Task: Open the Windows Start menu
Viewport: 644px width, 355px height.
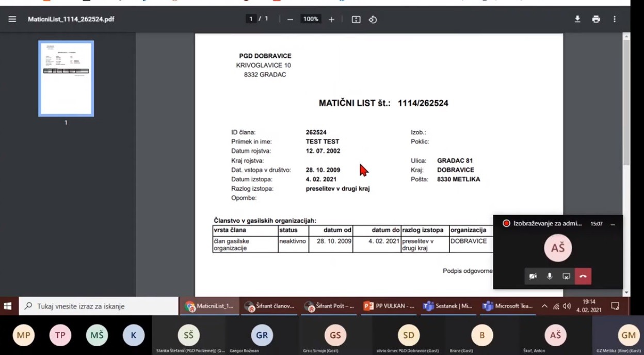Action: pos(8,306)
